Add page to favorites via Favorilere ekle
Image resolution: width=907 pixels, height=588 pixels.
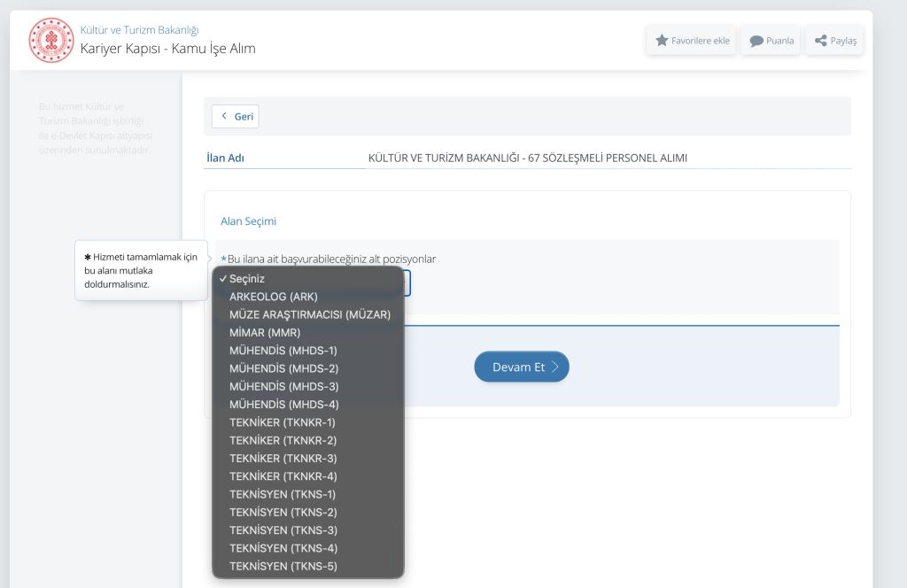coord(691,41)
